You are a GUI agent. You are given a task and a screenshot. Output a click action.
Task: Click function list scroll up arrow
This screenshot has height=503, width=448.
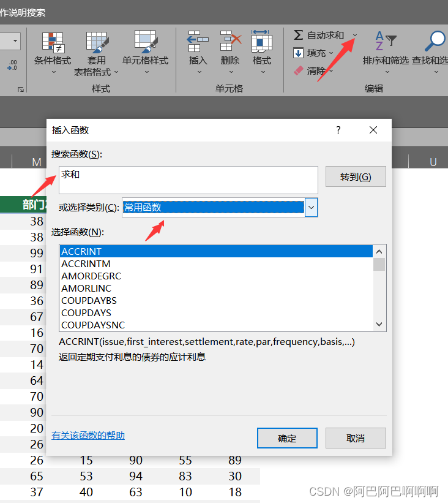379,251
